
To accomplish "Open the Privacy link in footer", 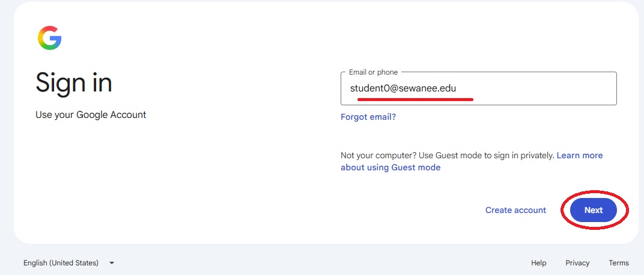I will pyautogui.click(x=577, y=262).
